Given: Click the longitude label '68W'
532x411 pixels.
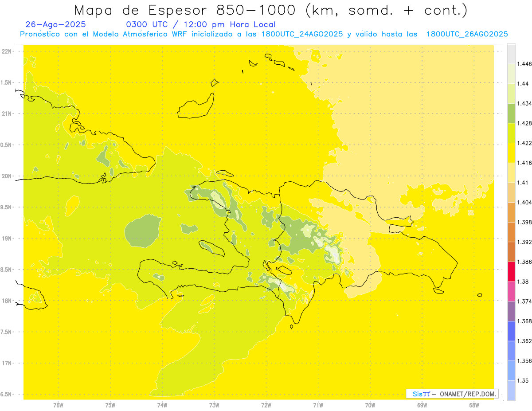Looking at the screenshot, I should tap(474, 405).
